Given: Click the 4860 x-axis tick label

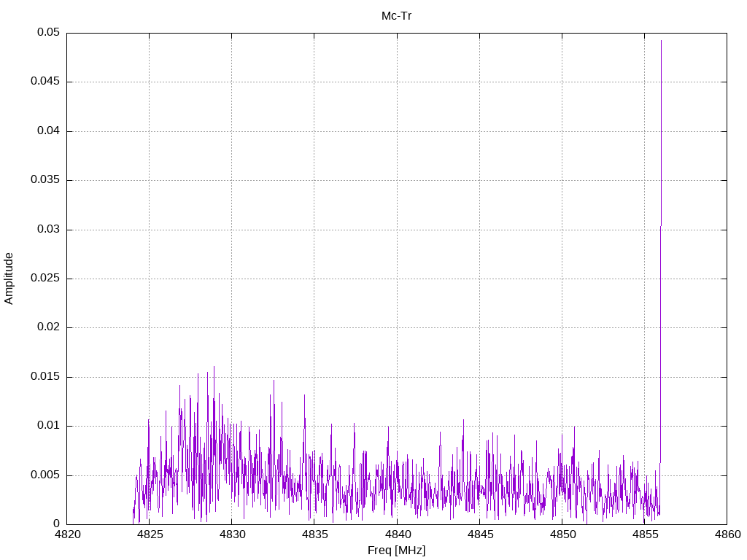Looking at the screenshot, I should pos(727,534).
